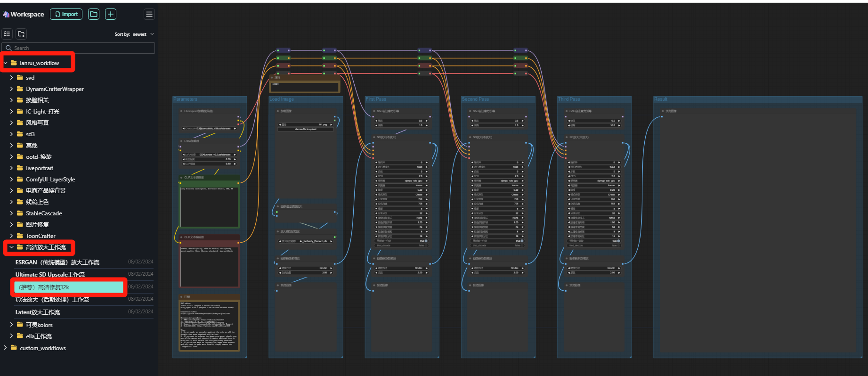Click the 0.20 denoise value in First Pass
868x376 pixels.
click(420, 190)
